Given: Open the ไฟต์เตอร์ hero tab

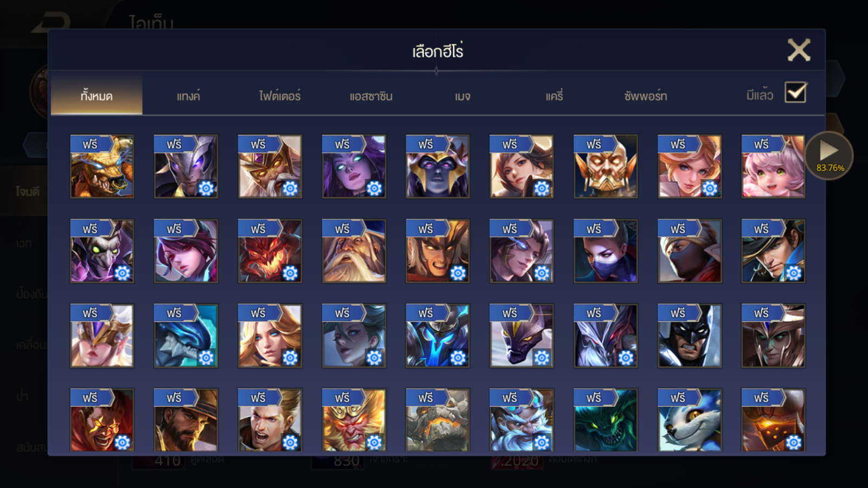Looking at the screenshot, I should pyautogui.click(x=279, y=96).
